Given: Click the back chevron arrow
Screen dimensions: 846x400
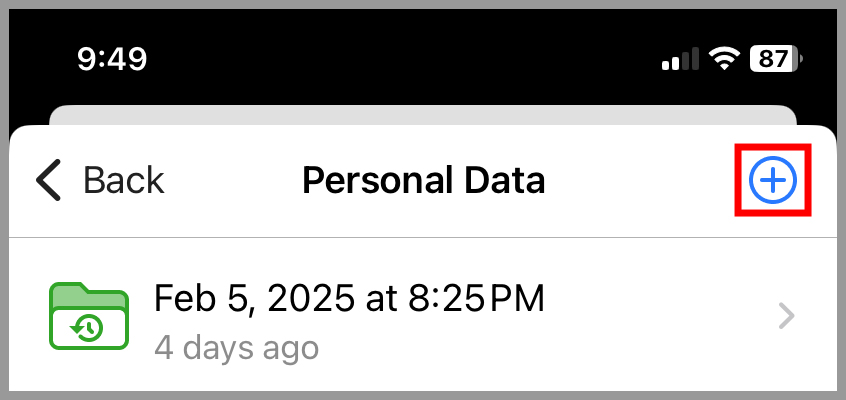Looking at the screenshot, I should click(49, 180).
